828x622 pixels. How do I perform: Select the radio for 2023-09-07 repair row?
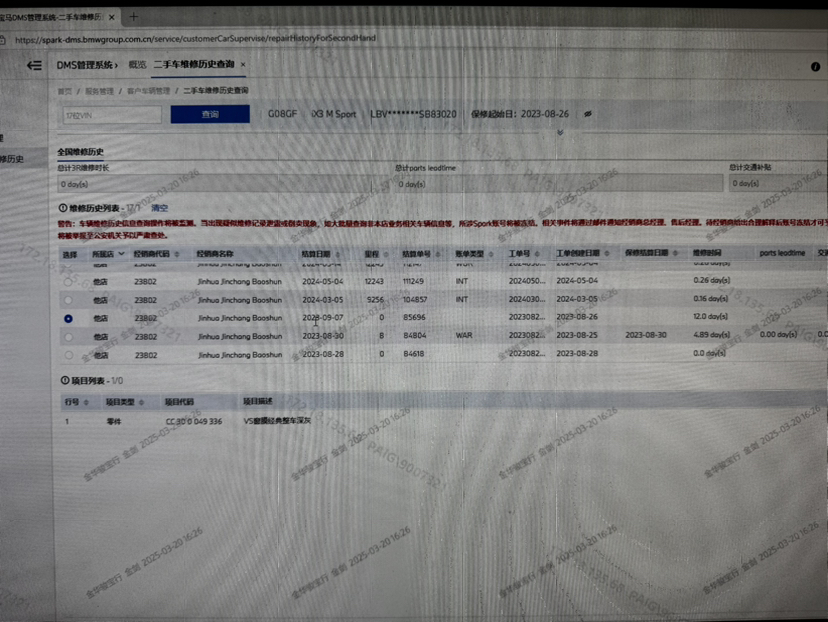click(68, 318)
